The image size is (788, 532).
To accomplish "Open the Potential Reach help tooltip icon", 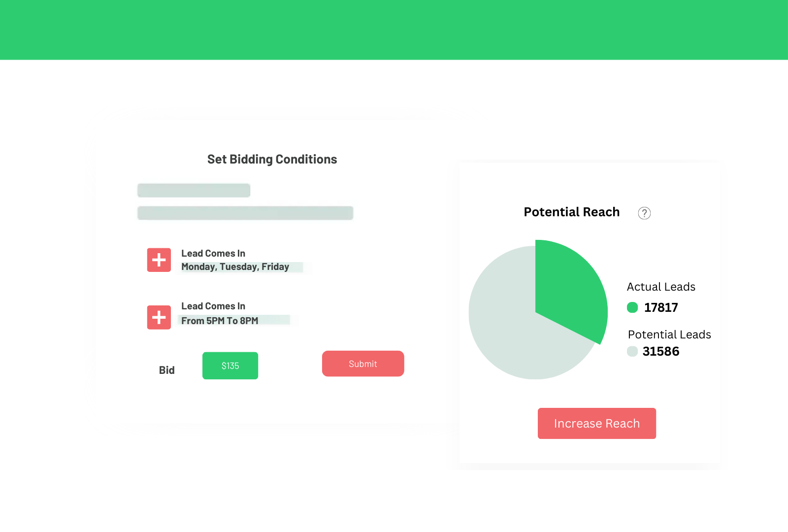I will [x=644, y=213].
